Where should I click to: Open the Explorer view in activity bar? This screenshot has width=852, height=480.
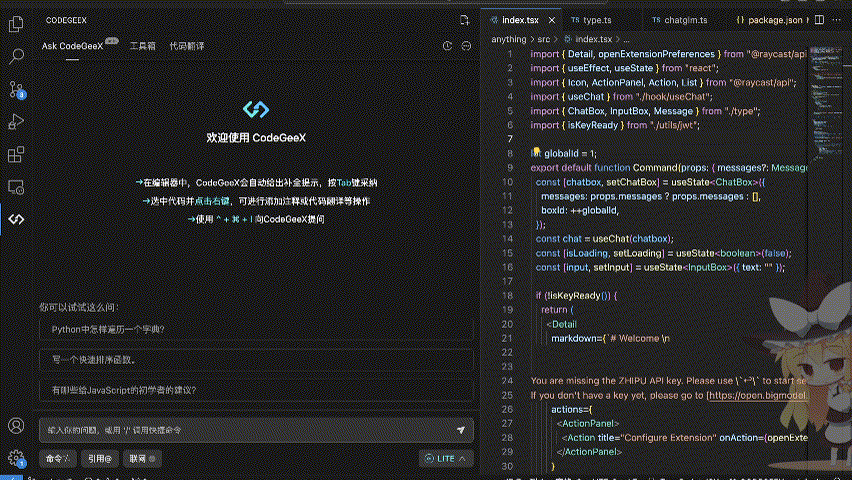tap(16, 23)
